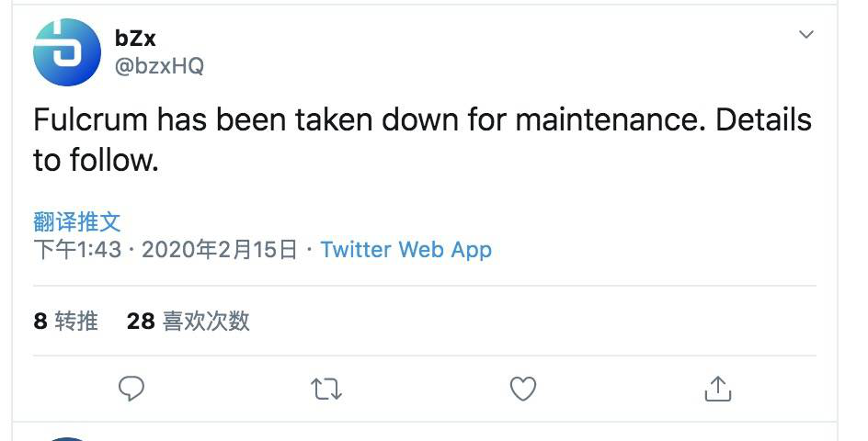
Task: Click the 2020年2月15日 tweet date
Action: click(220, 249)
